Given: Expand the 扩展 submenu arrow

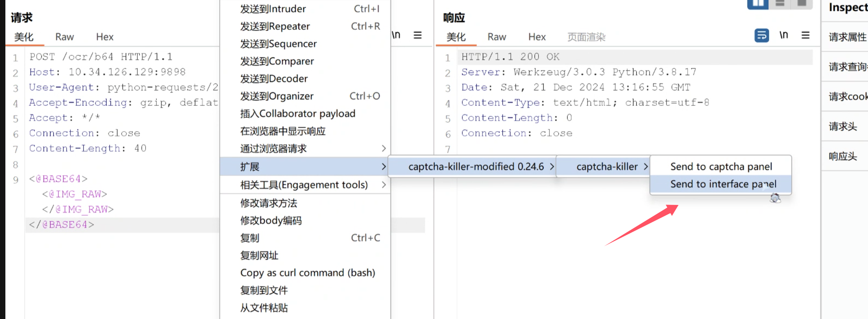Looking at the screenshot, I should coord(384,167).
